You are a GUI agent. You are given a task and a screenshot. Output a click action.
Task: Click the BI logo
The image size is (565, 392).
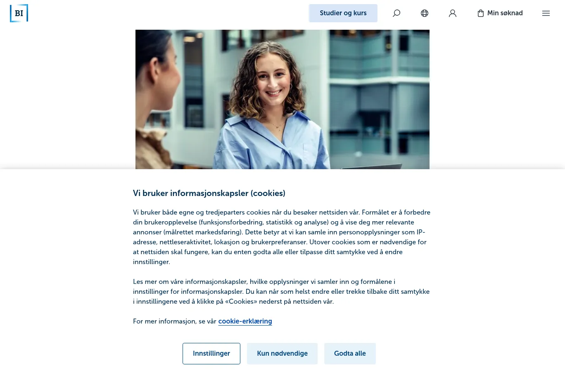coord(19,13)
